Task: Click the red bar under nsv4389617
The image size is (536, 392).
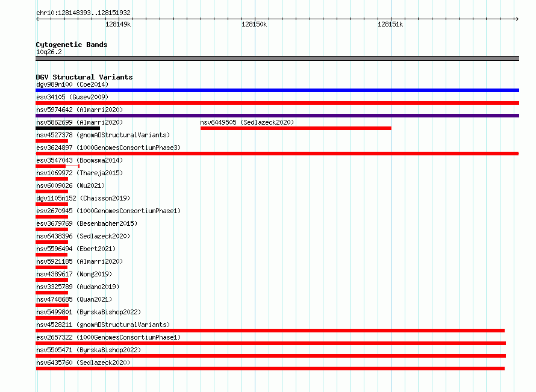Action: (x=52, y=280)
